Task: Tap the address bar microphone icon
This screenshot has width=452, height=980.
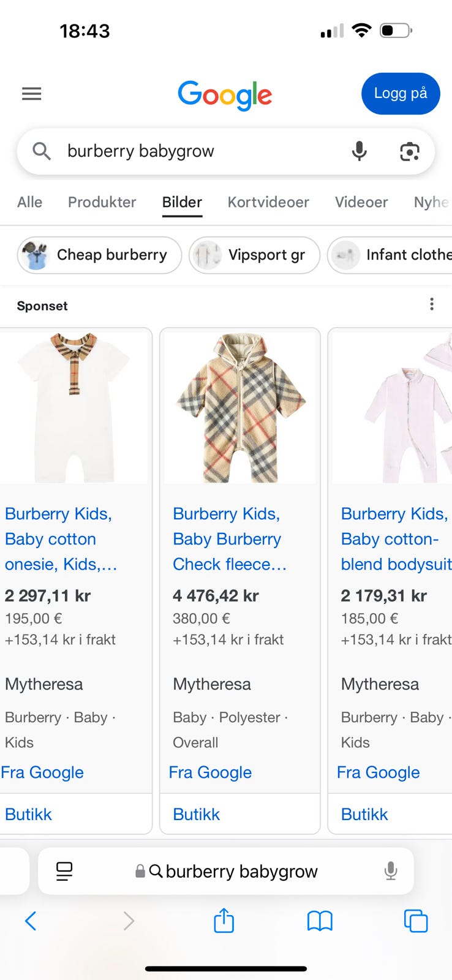Action: coord(391,871)
